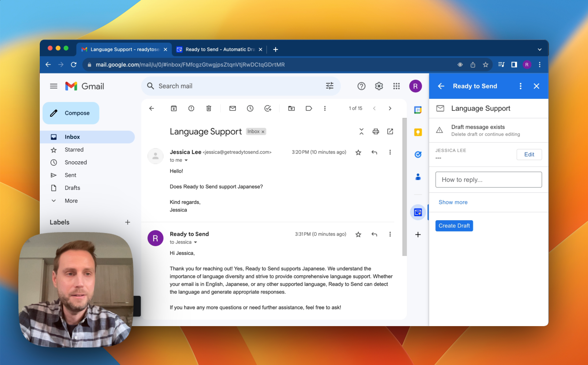Viewport: 588px width, 365px height.
Task: Delete the conversation with trash icon
Action: click(209, 108)
